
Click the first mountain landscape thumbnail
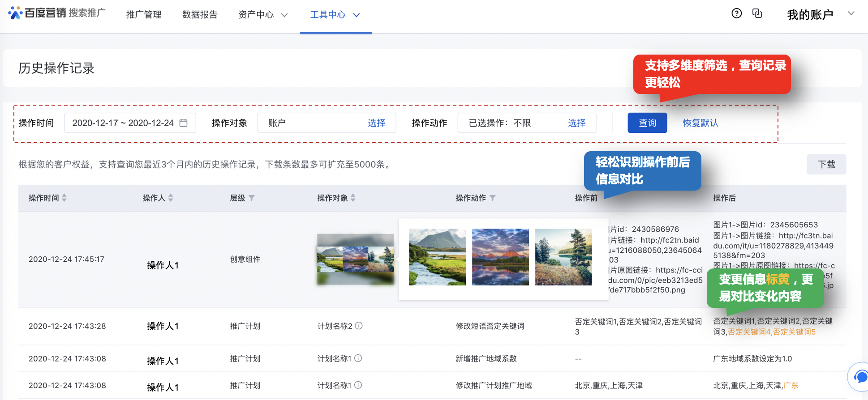(x=437, y=257)
